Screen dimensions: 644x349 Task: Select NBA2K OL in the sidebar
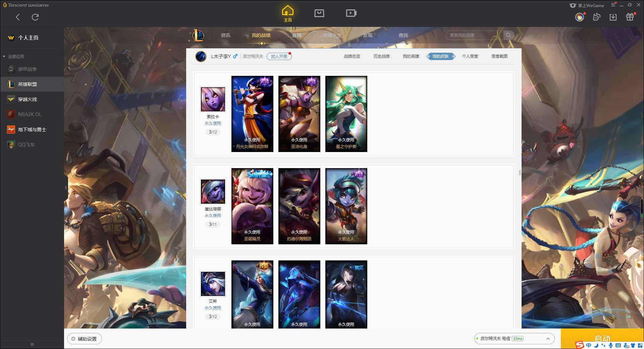(32, 114)
